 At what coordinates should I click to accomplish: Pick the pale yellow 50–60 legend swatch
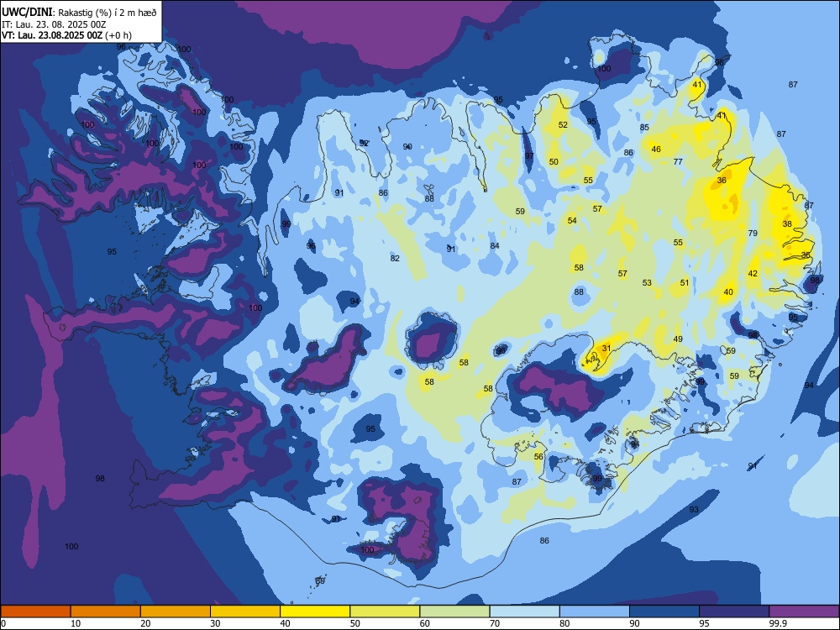(385, 612)
